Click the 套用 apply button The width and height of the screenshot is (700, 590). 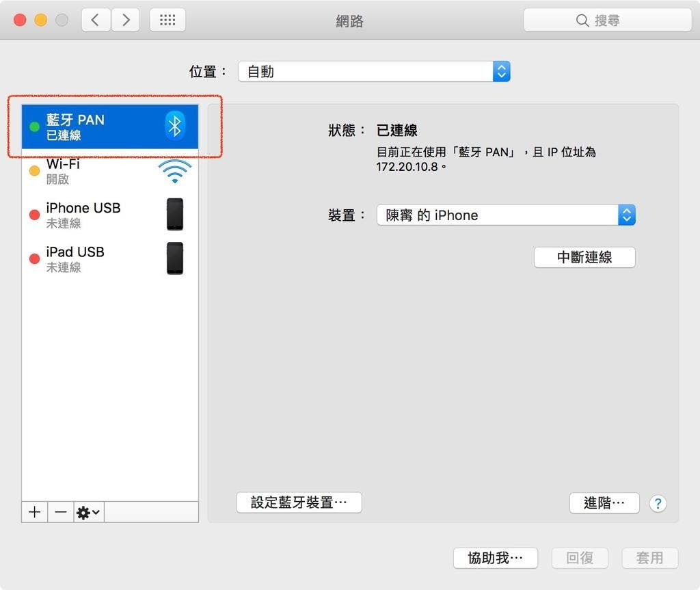pyautogui.click(x=650, y=558)
